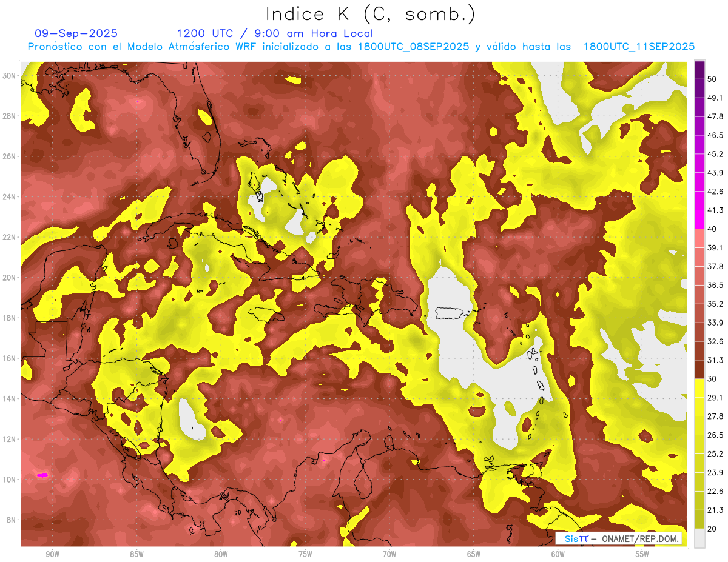Click the grey swatch below 20

(x=699, y=538)
